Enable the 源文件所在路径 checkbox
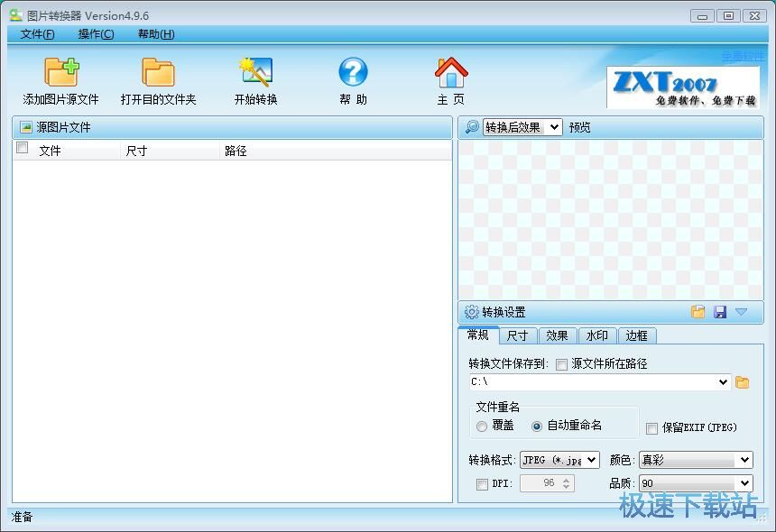Screen dimensions: 776x532 (560, 363)
